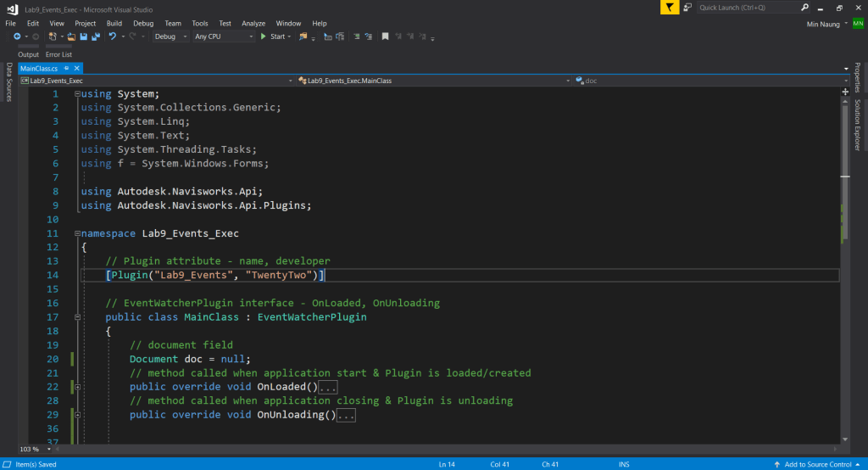Click the green MN account avatar

coord(858,24)
